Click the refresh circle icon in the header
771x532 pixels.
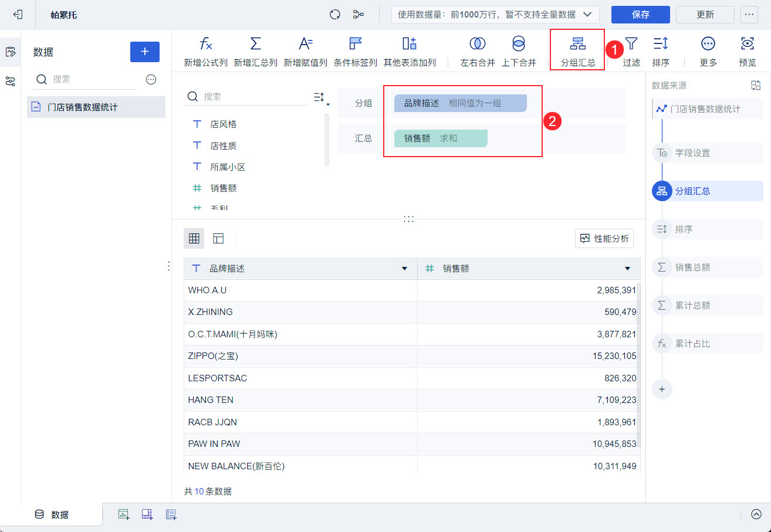pos(335,15)
